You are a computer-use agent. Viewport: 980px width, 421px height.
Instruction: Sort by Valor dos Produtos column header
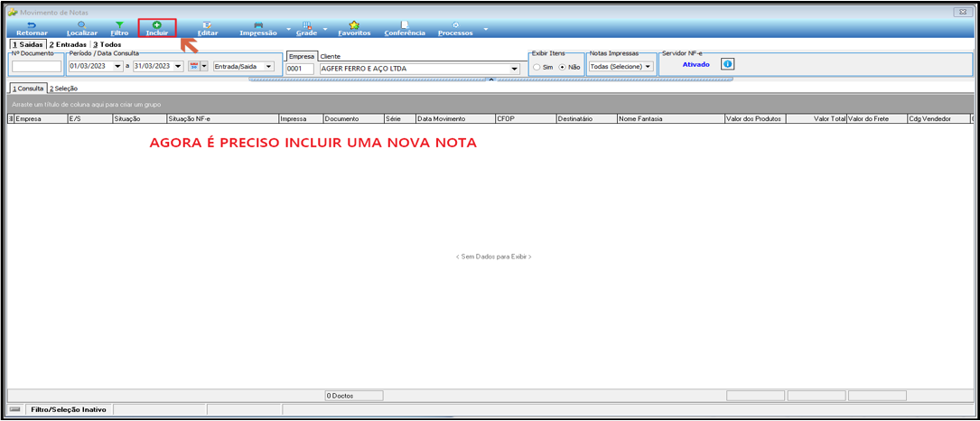[755, 118]
